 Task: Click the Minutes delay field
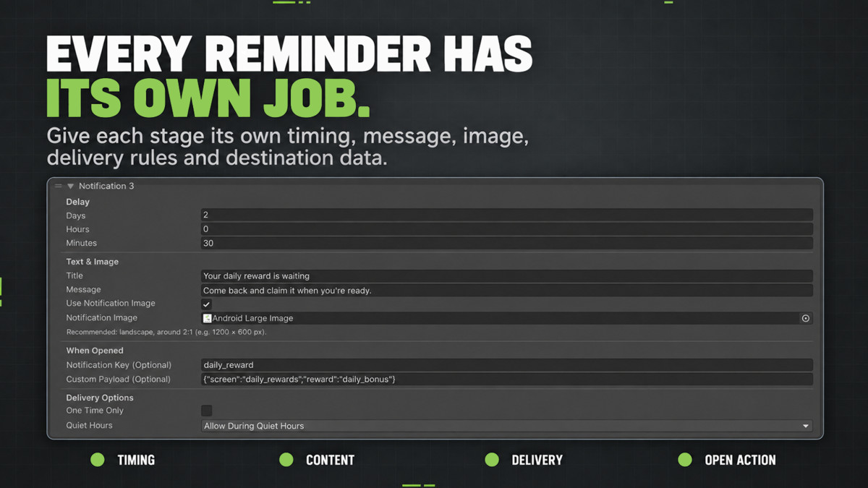click(x=506, y=244)
